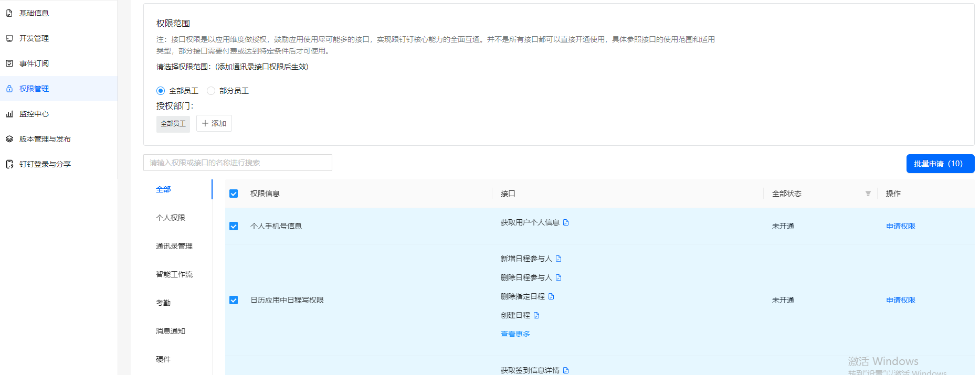Click the 批量申请 (10) button
This screenshot has width=980, height=375.
pyautogui.click(x=940, y=164)
